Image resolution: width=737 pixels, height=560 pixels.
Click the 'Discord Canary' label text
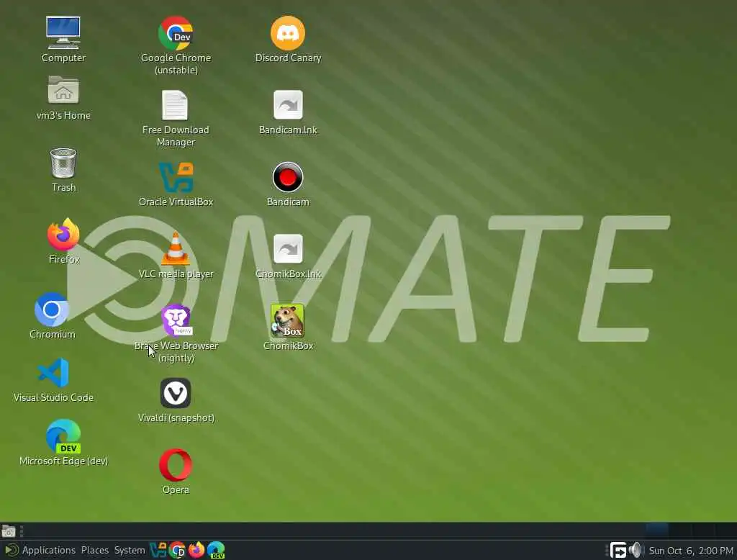coord(288,58)
